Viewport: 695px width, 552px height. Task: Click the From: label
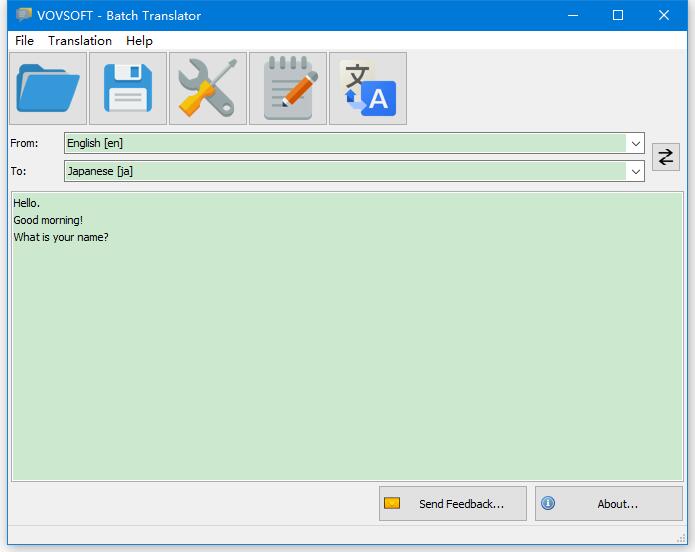coord(24,143)
